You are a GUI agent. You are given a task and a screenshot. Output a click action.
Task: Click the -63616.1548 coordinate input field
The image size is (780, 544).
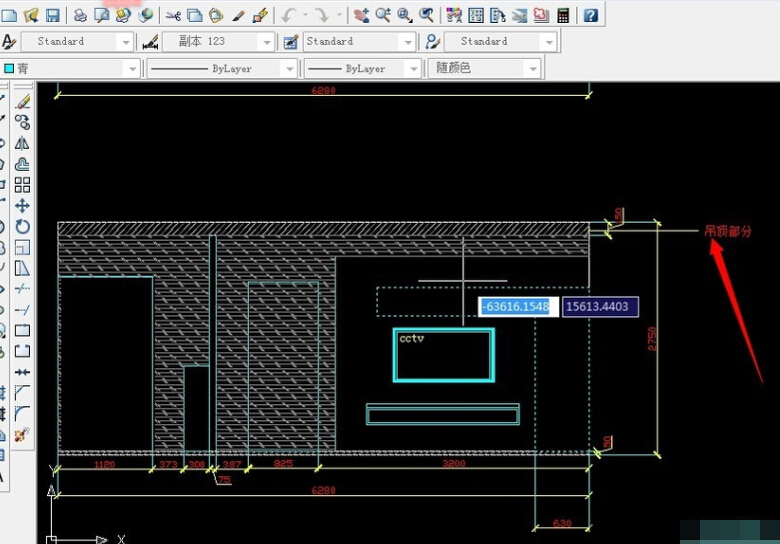(x=518, y=306)
